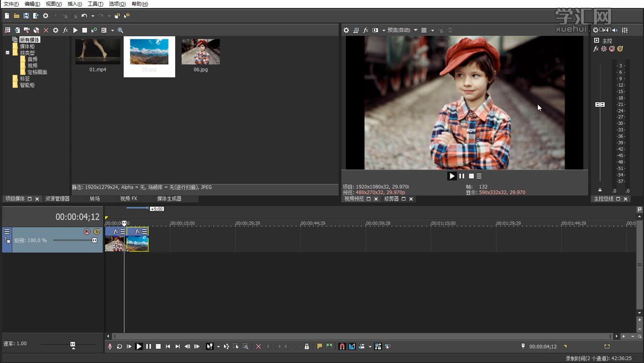Screen dimensions: 644x363
Task: Open the 视图(V) menu
Action: [x=54, y=4]
